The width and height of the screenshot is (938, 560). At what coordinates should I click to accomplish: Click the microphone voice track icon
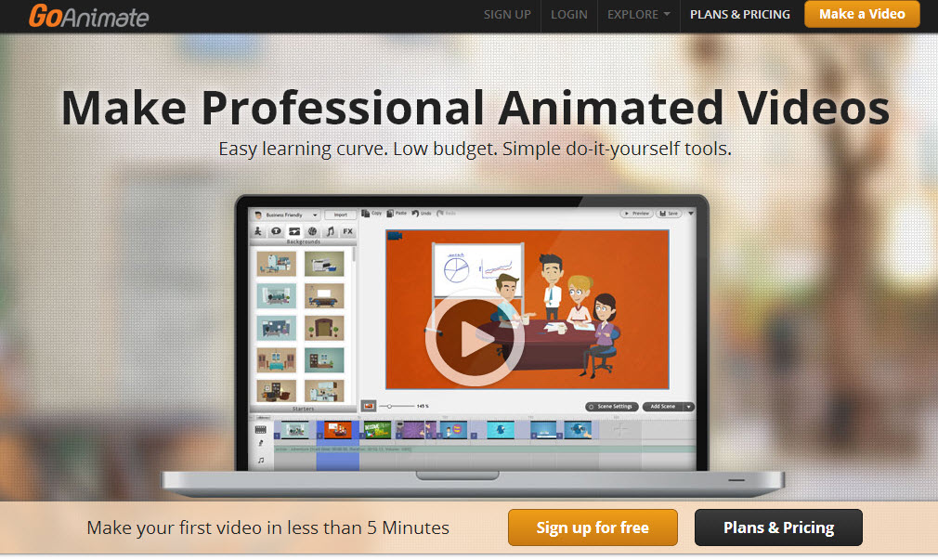click(x=261, y=444)
